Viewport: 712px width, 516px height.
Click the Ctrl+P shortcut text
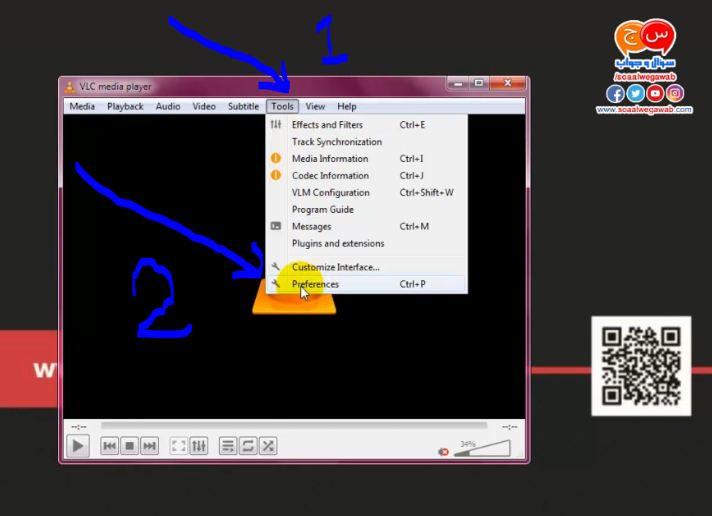pos(412,284)
